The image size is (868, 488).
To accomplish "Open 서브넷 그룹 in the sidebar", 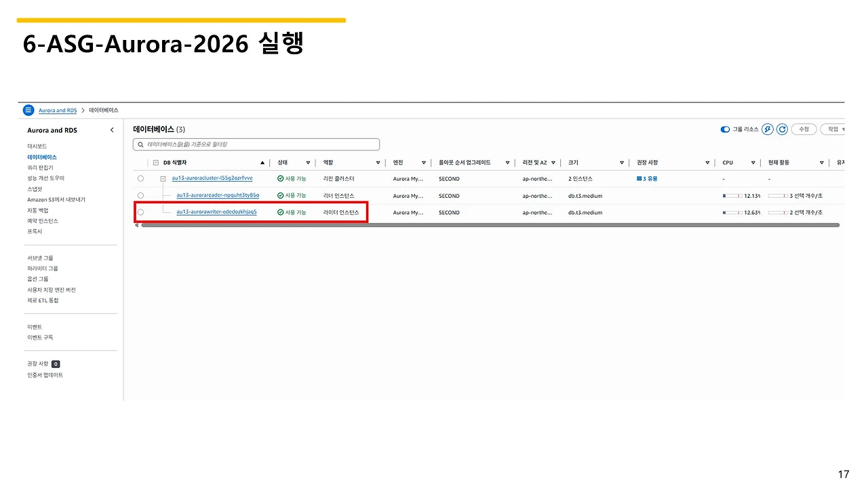I will 40,258.
